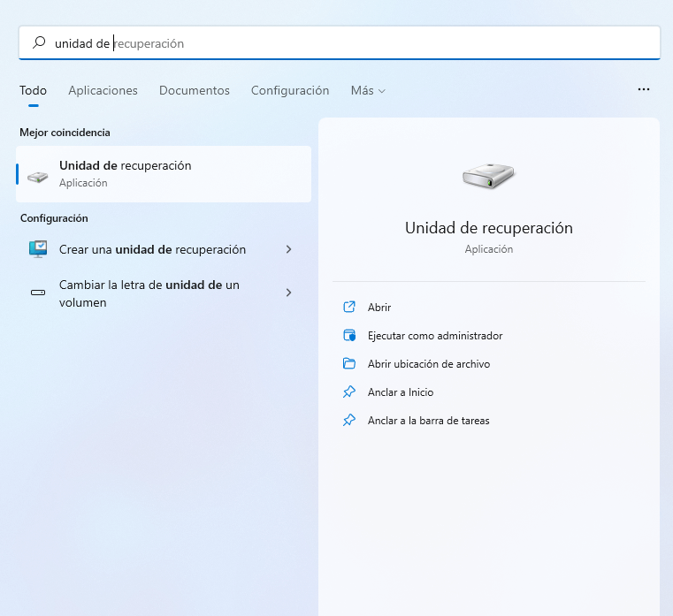Switch to the Documentos tab
The image size is (673, 616).
(x=195, y=91)
